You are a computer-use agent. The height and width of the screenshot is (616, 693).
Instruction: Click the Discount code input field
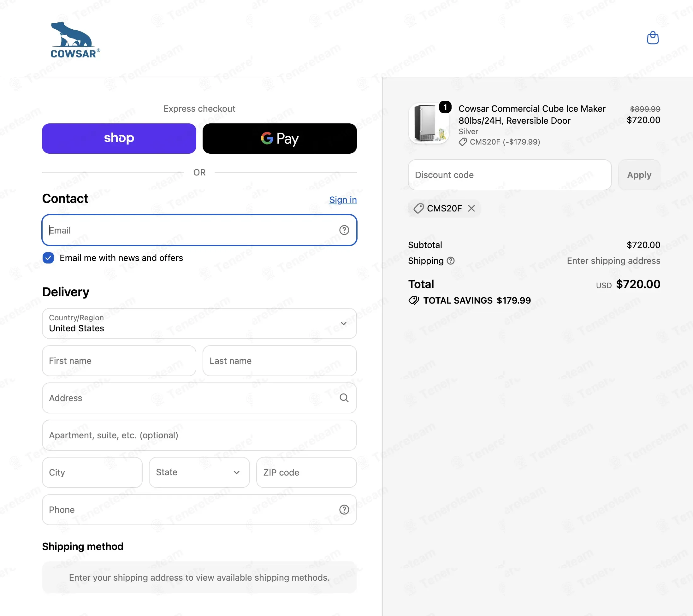(510, 175)
